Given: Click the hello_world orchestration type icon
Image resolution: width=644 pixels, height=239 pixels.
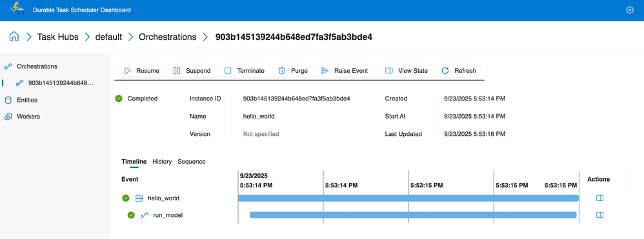Looking at the screenshot, I should pyautogui.click(x=139, y=198).
